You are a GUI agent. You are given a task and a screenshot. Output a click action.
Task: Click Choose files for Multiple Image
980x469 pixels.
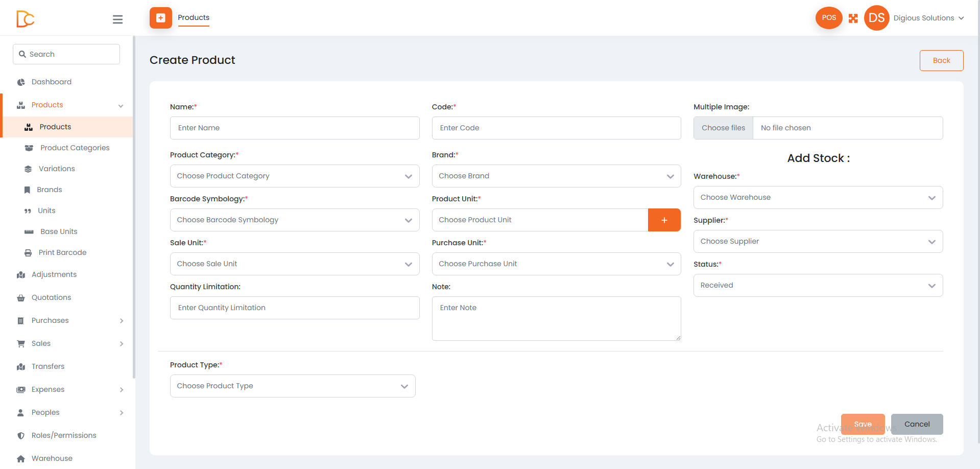723,128
